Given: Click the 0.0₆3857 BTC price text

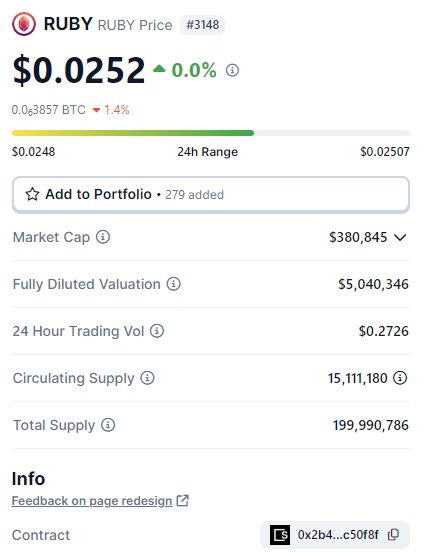Looking at the screenshot, I should tap(49, 110).
